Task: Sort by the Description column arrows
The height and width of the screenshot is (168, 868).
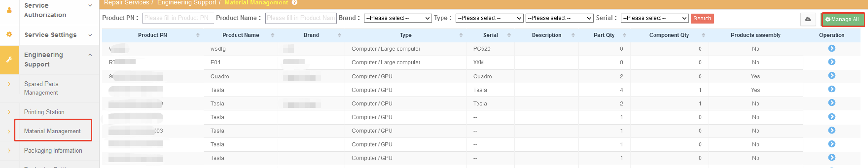Action: pyautogui.click(x=573, y=35)
